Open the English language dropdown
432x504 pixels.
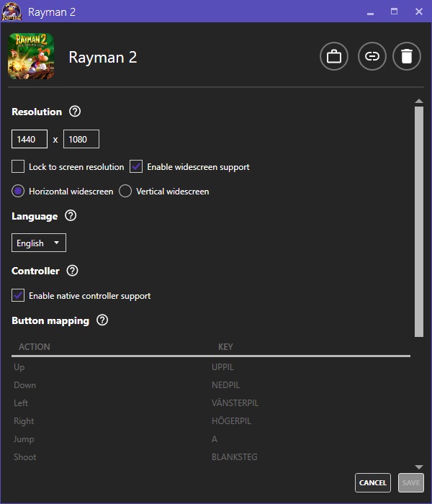pos(39,243)
